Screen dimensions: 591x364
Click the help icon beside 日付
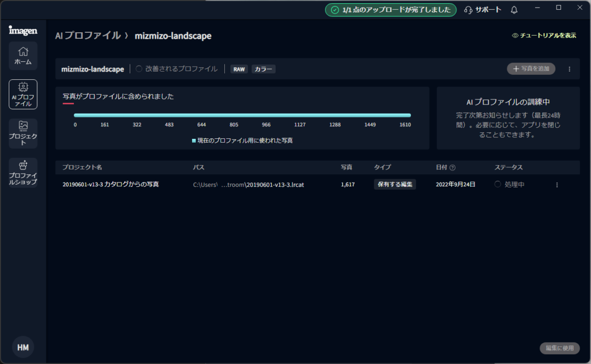click(453, 168)
